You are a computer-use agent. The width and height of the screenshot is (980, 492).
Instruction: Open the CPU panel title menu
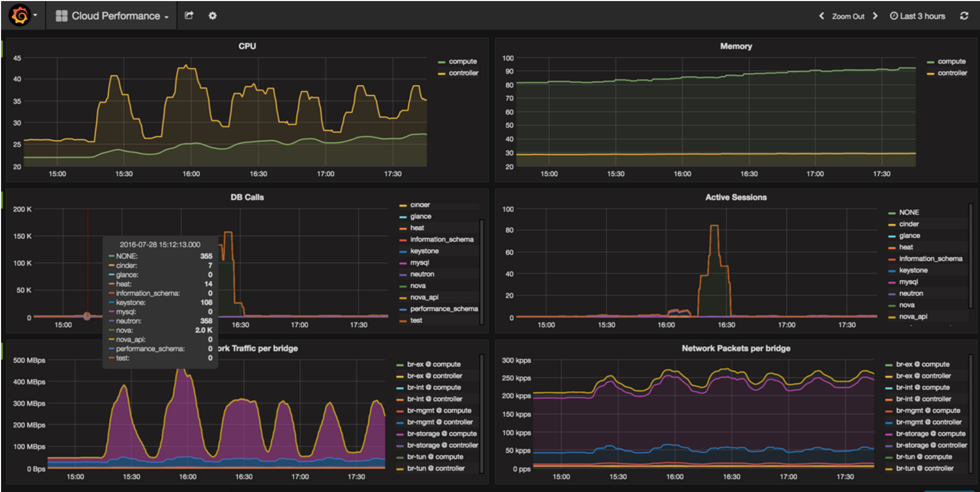point(247,46)
